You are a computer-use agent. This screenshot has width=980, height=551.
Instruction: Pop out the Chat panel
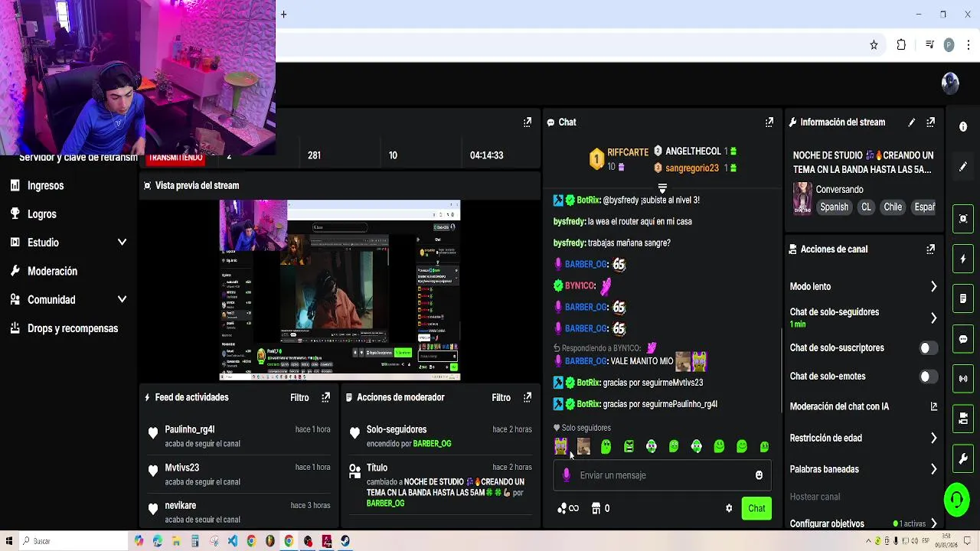click(x=769, y=122)
